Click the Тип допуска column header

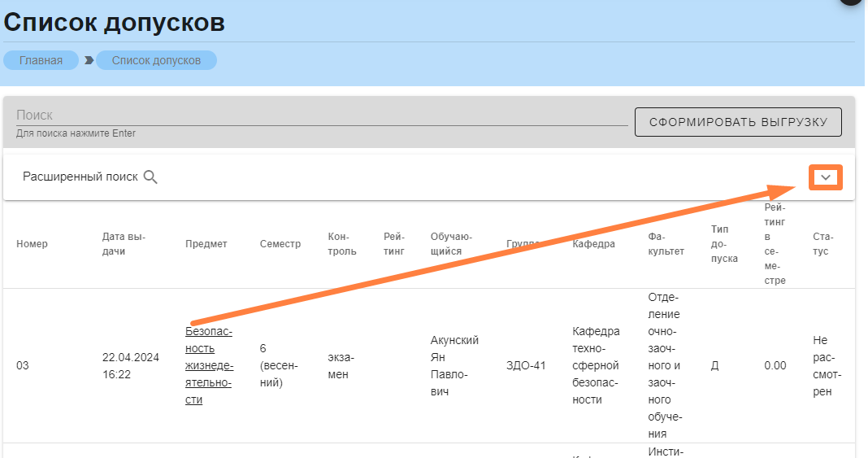point(723,244)
